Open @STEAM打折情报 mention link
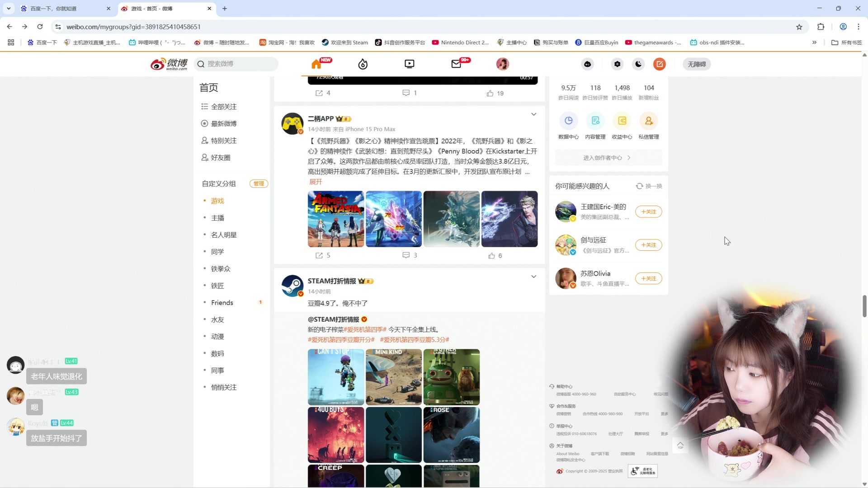Image resolution: width=868 pixels, height=488 pixels. click(334, 319)
